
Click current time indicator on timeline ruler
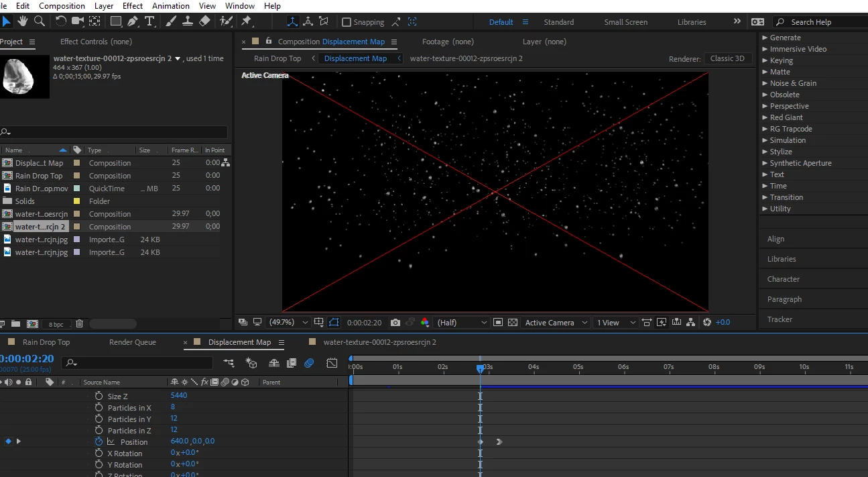[x=480, y=368]
